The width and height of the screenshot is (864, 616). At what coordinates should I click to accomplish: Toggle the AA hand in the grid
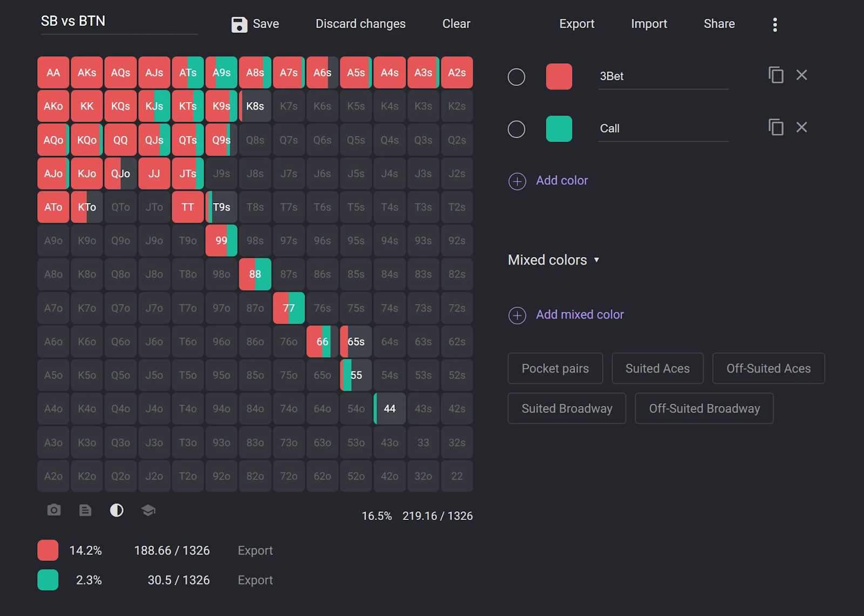[53, 72]
